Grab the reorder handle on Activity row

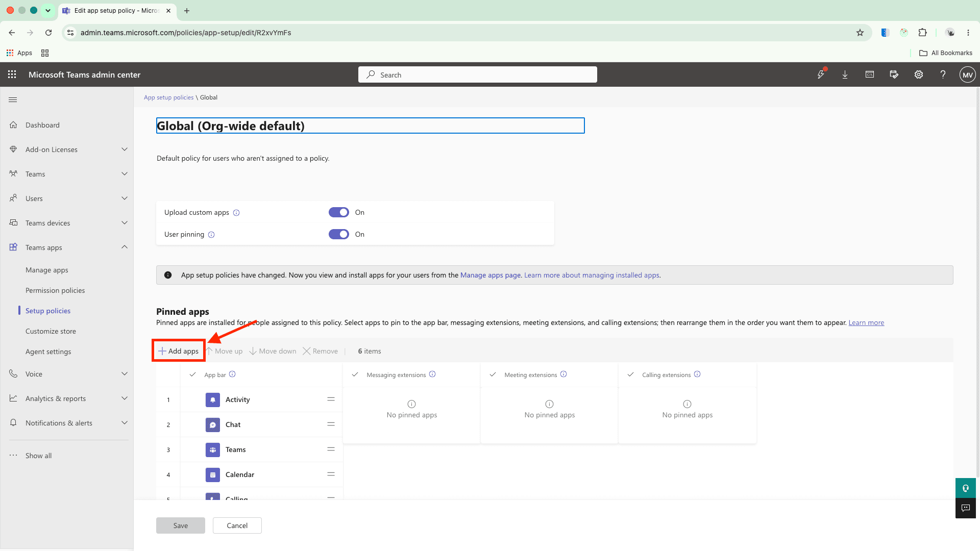click(331, 399)
